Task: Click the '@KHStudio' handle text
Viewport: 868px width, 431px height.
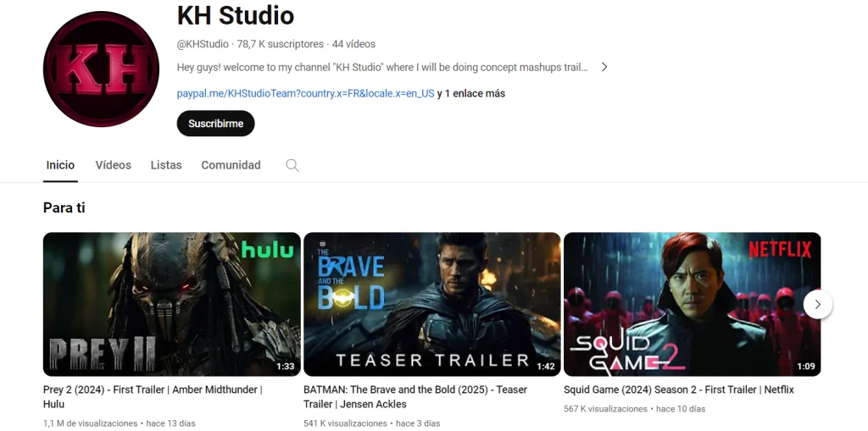Action: pos(203,44)
